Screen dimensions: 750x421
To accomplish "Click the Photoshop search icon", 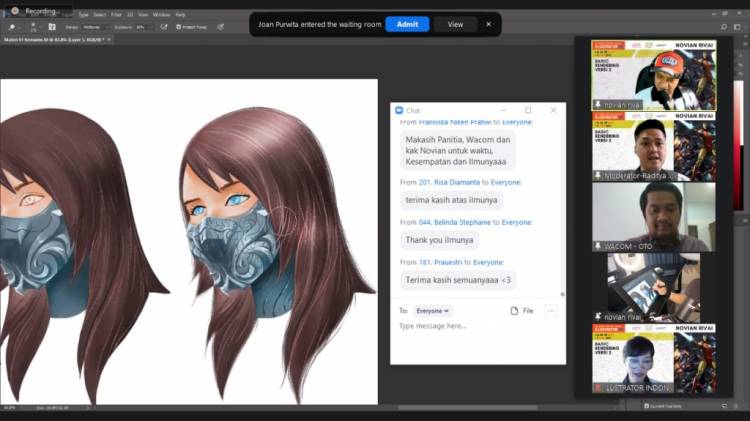I will [724, 27].
